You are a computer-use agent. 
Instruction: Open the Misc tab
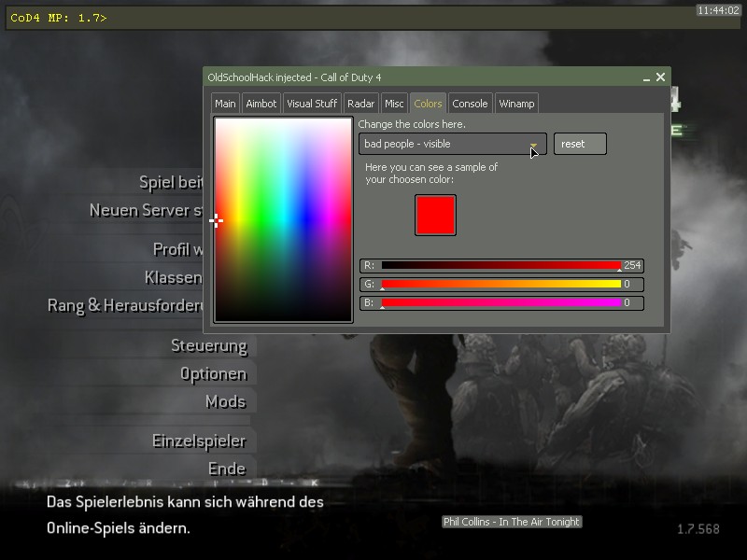click(394, 104)
